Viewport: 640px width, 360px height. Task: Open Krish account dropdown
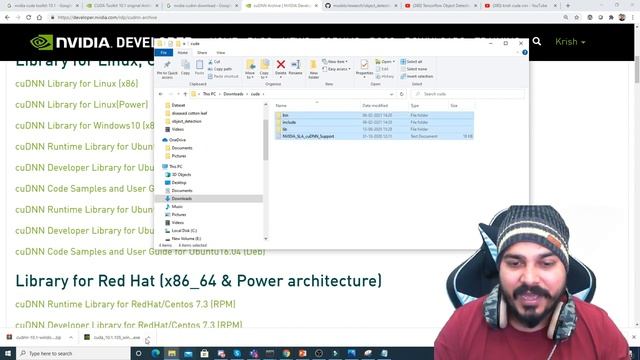[x=570, y=42]
